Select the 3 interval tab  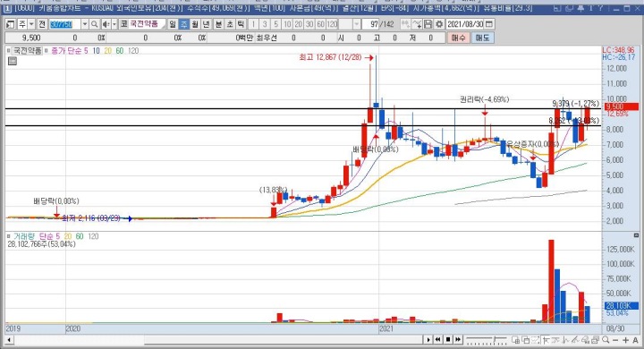[265, 24]
